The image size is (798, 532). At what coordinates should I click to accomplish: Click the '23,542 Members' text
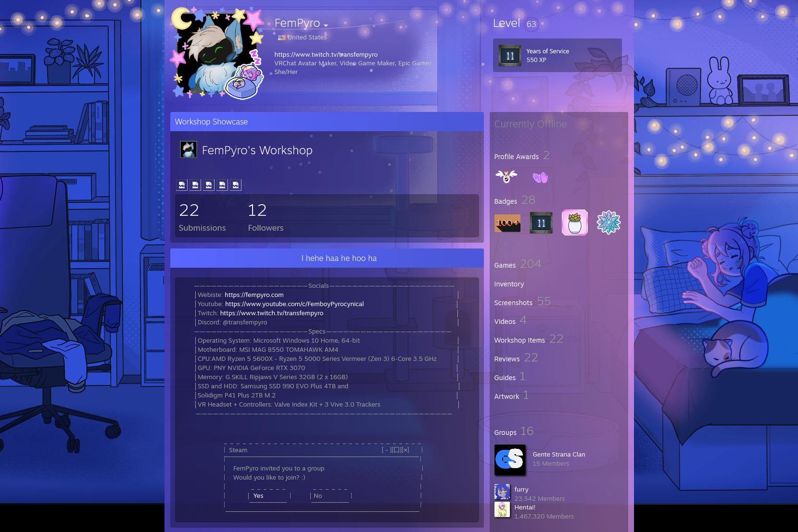[x=540, y=499]
